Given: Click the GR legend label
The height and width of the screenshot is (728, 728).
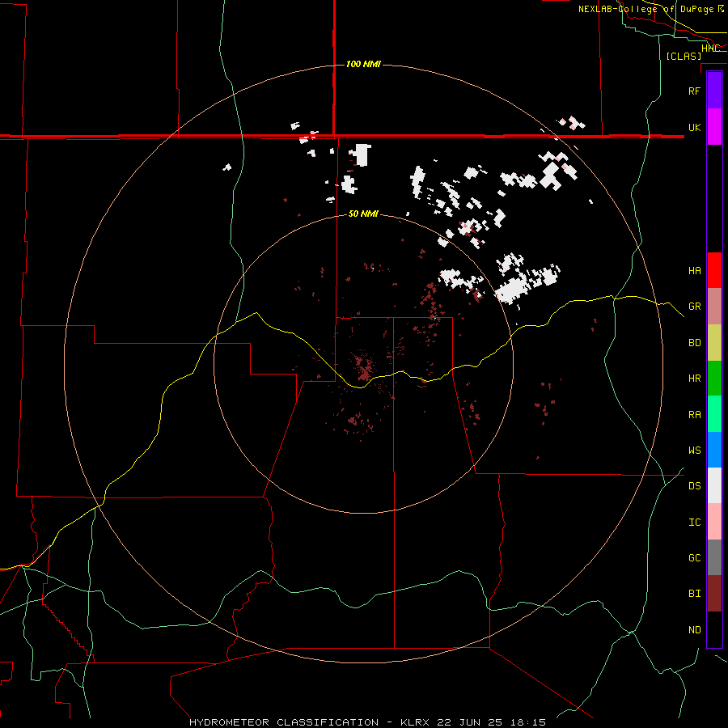Looking at the screenshot, I should tap(694, 307).
